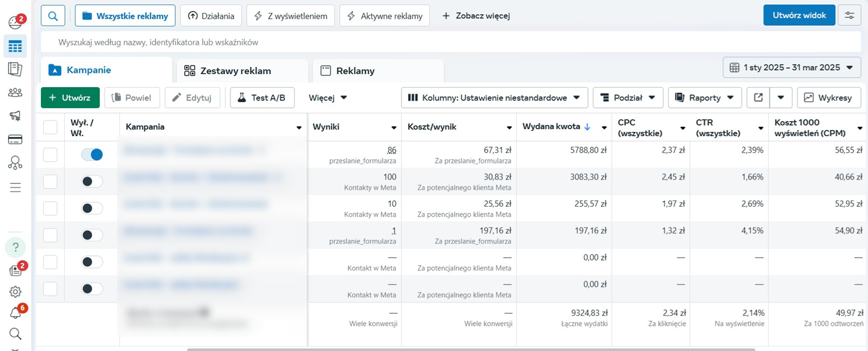Focus the campaign search field Wyszukaj według nazwy
Screen dimensions: 868x351
(x=451, y=42)
